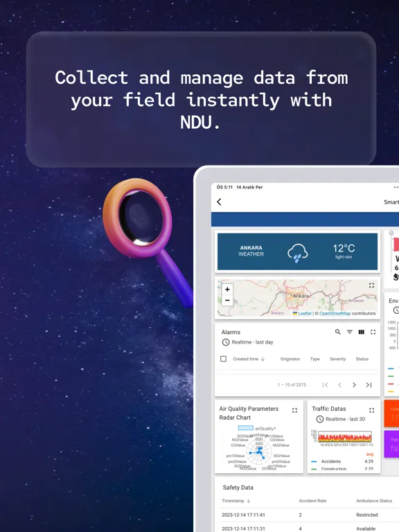Screen dimensions: 399x532
Task: Check the select-all Alarms checkbox
Action: click(223, 359)
